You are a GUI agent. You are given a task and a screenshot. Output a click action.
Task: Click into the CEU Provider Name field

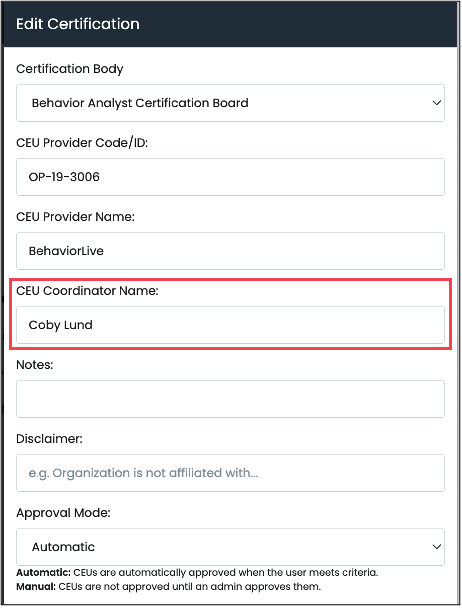(230, 251)
